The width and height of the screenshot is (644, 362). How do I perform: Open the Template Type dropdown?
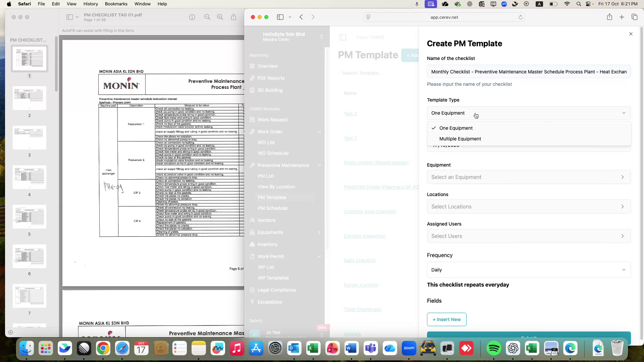tap(528, 113)
